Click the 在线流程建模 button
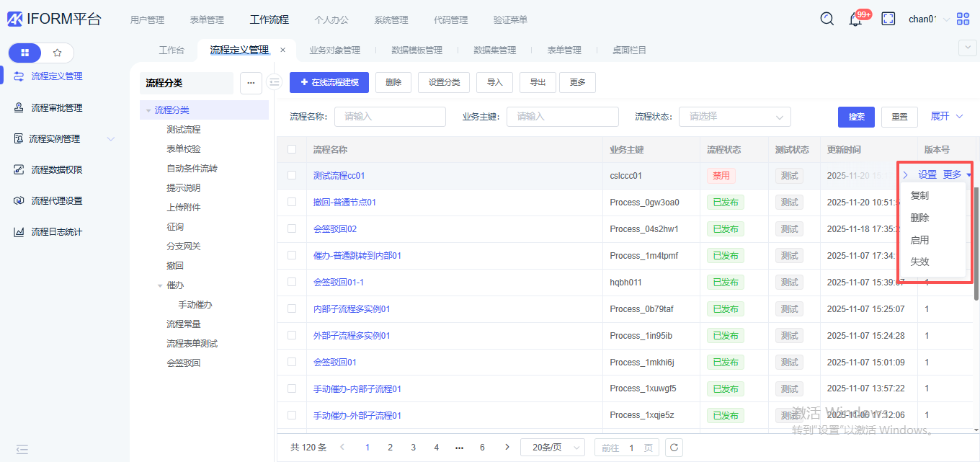The image size is (980, 462). pos(329,82)
